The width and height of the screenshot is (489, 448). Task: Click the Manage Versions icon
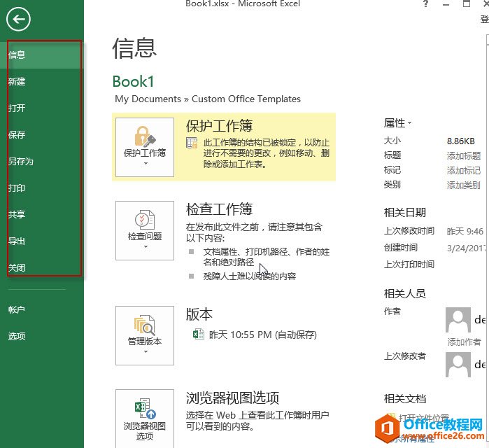click(145, 325)
